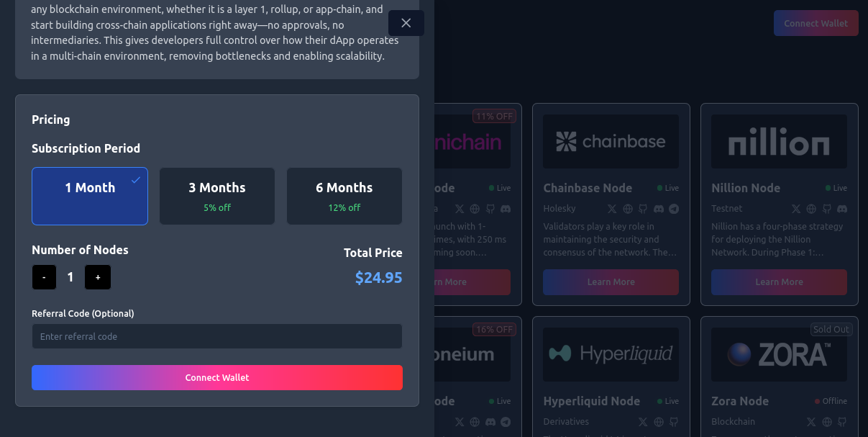
Task: Open the Hyperliquid logo thumbnail
Action: coord(611,354)
